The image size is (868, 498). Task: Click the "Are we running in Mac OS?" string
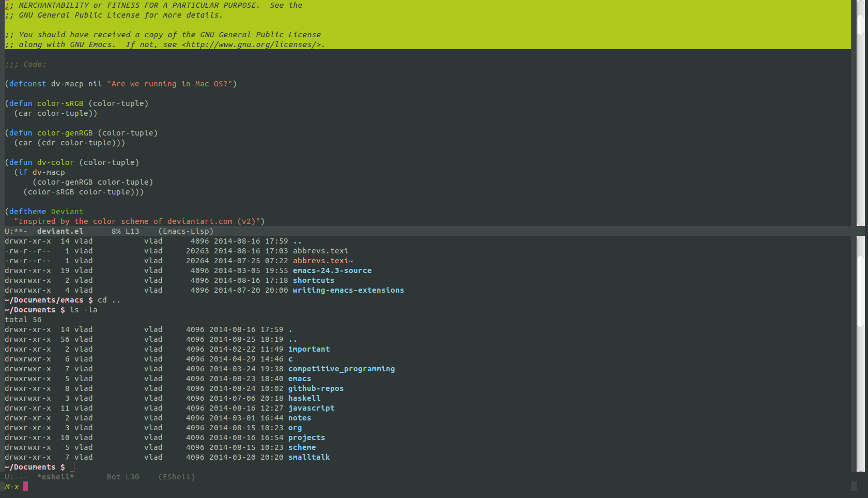point(169,84)
